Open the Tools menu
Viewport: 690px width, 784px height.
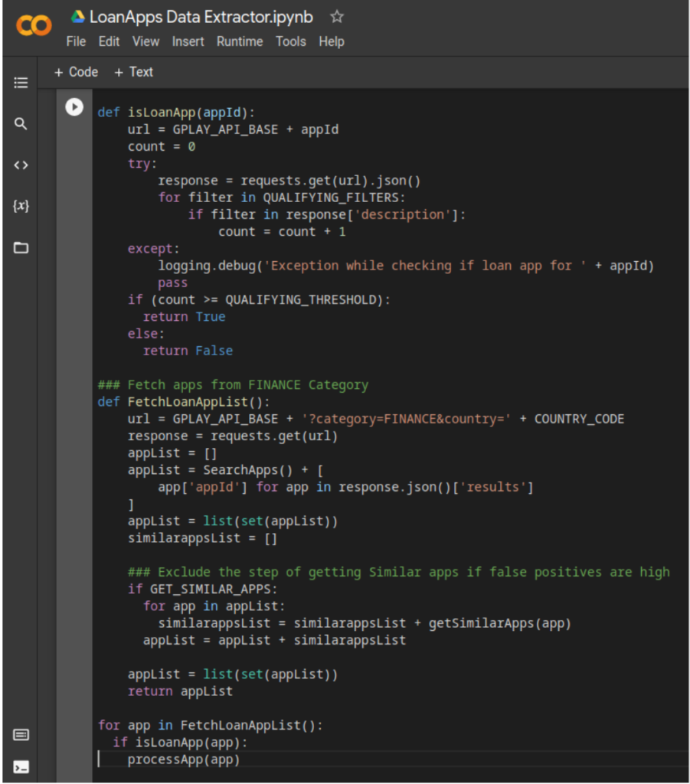click(290, 41)
